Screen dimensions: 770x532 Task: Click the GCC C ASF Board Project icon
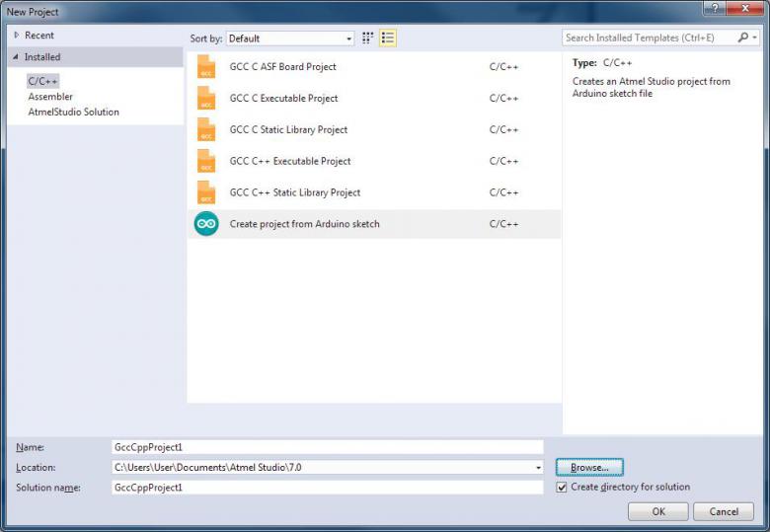(206, 67)
